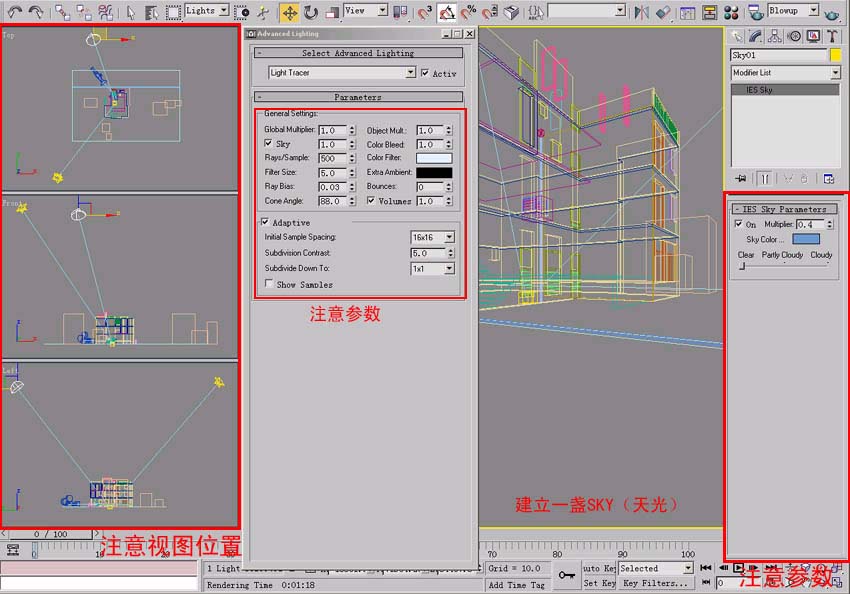The width and height of the screenshot is (850, 594).
Task: Click the Pin Stack icon
Action: click(x=740, y=178)
